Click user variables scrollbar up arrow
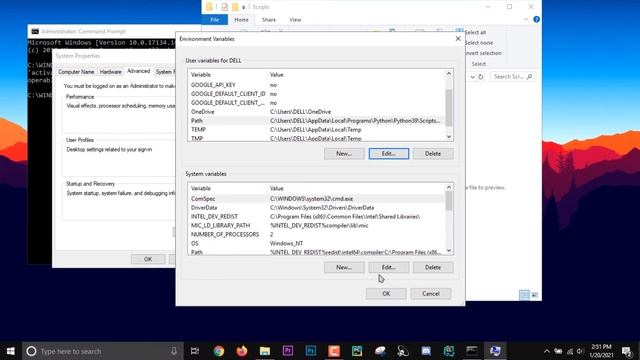 [449, 74]
